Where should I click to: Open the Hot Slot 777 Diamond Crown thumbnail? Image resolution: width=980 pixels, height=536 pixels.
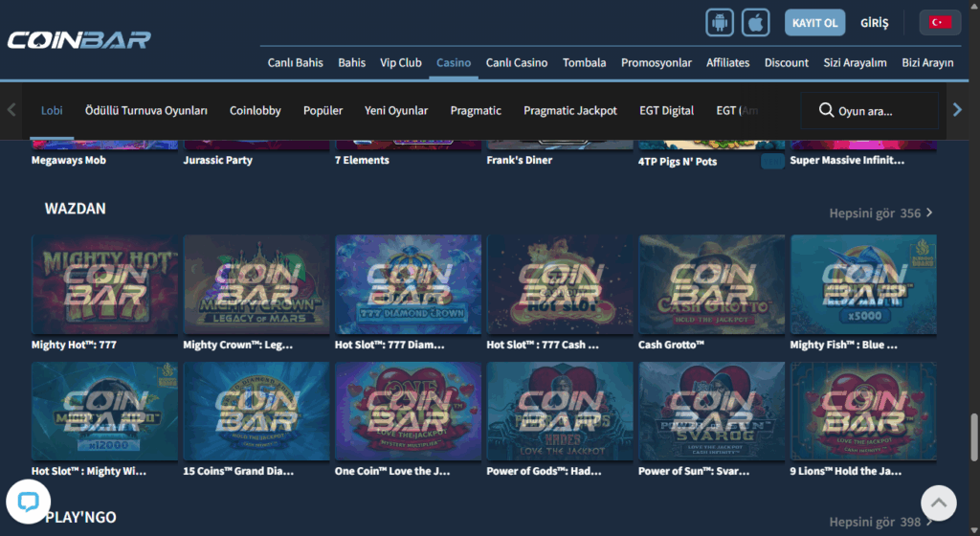coord(408,284)
